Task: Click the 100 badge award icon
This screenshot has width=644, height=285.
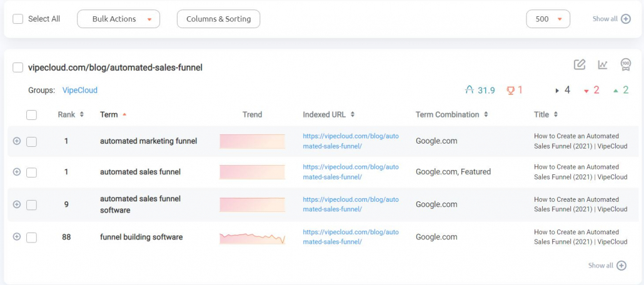Action: [625, 64]
